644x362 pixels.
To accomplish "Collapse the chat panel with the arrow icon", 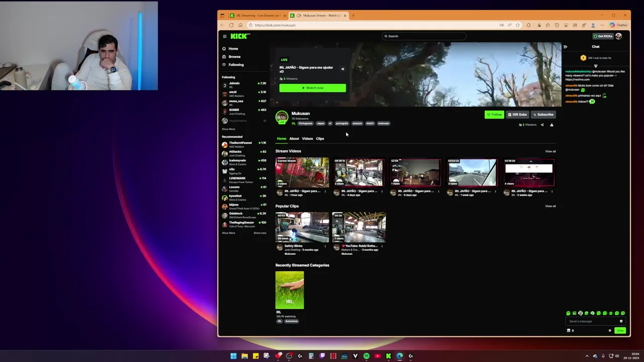I will (x=565, y=47).
